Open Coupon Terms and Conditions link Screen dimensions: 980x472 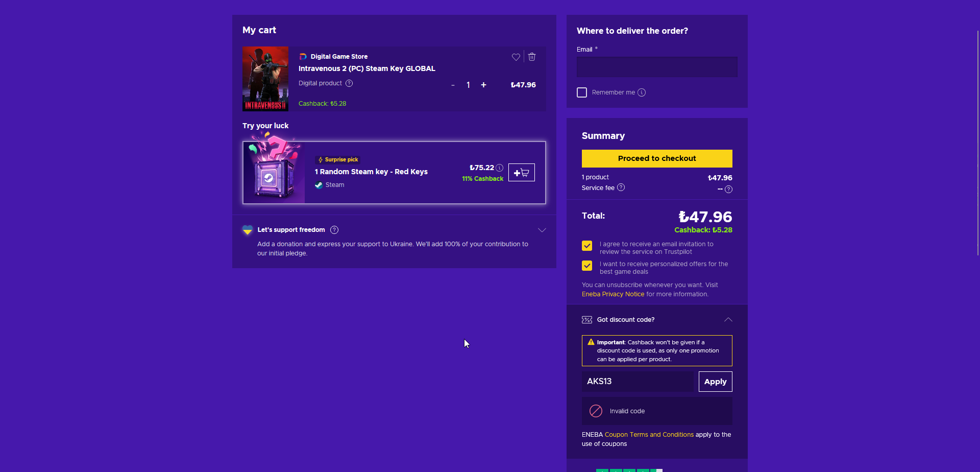click(649, 435)
